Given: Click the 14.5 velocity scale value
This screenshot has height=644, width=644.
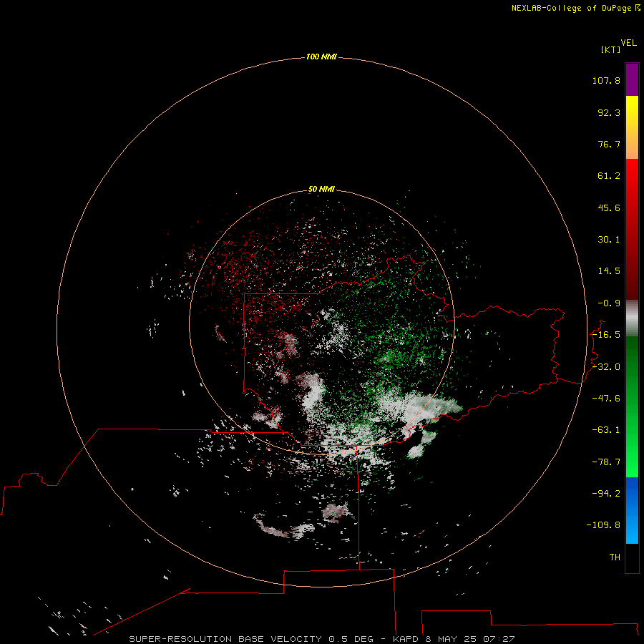Looking at the screenshot, I should coord(609,271).
